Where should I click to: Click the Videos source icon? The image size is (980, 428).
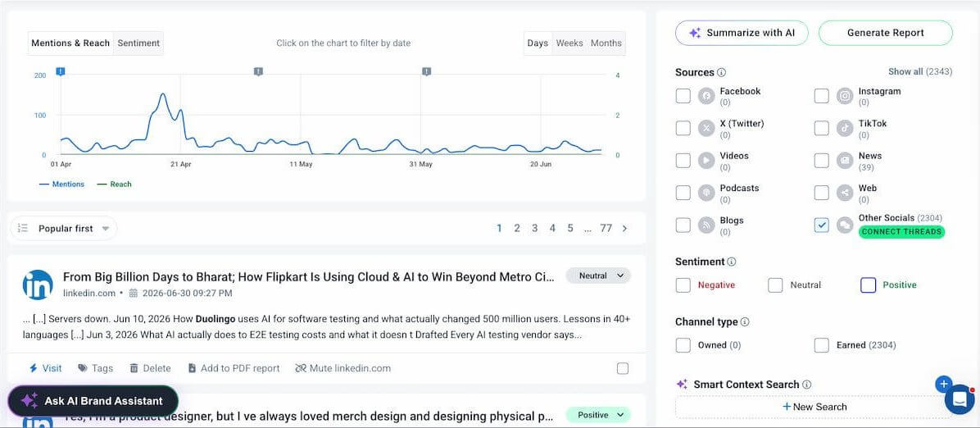point(706,160)
